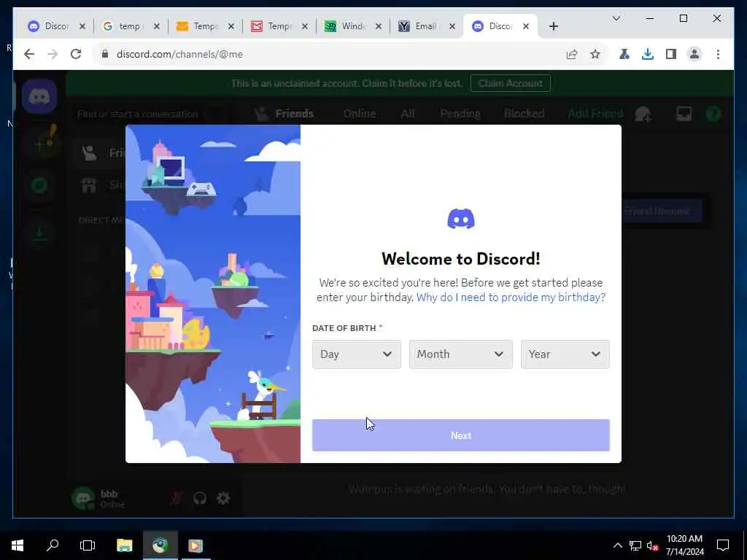This screenshot has height=560, width=747.
Task: Reload the Discord page
Action: pyautogui.click(x=76, y=54)
